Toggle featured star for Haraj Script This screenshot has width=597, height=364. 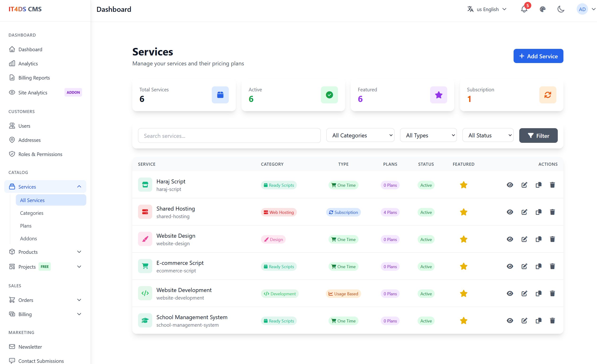(463, 185)
